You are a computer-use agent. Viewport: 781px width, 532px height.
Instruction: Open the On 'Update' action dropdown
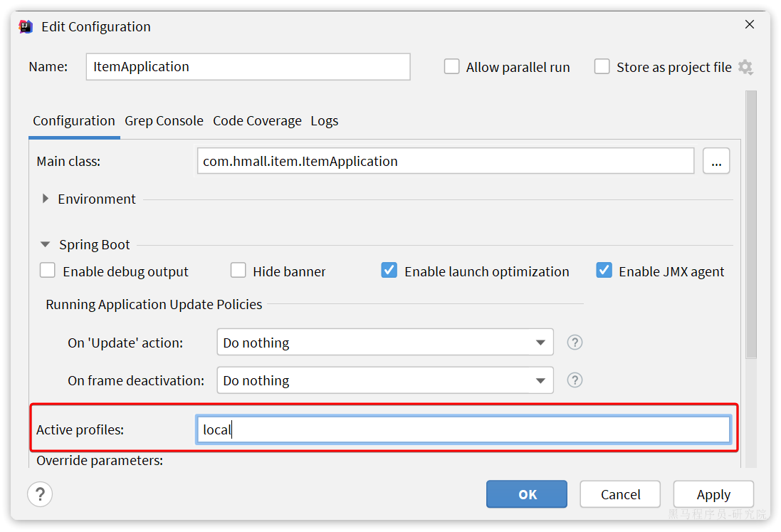click(x=384, y=343)
